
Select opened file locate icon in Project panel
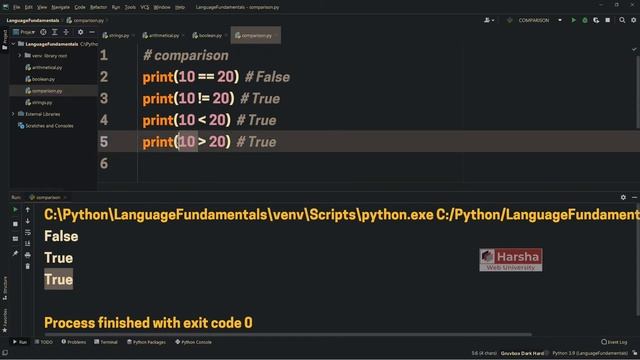[x=43, y=32]
